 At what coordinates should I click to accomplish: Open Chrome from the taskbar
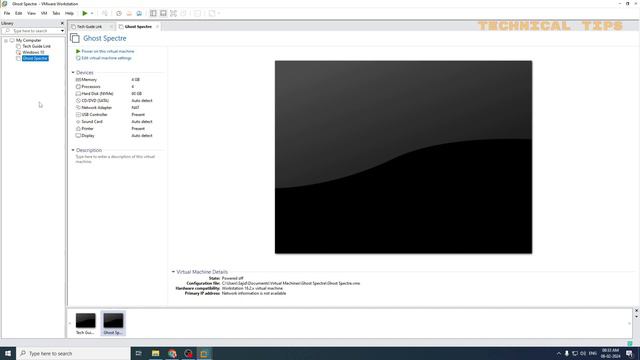pyautogui.click(x=172, y=353)
